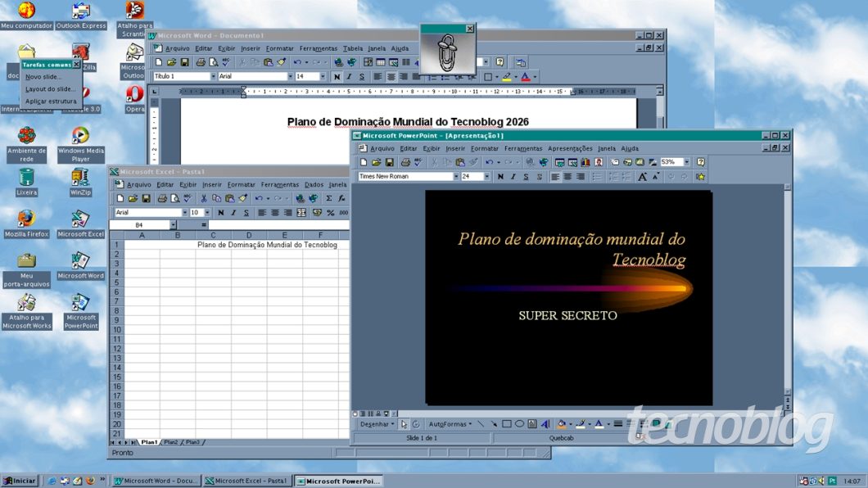Image resolution: width=868 pixels, height=488 pixels.
Task: Click Paste icon in Word toolbar
Action: coord(269,62)
